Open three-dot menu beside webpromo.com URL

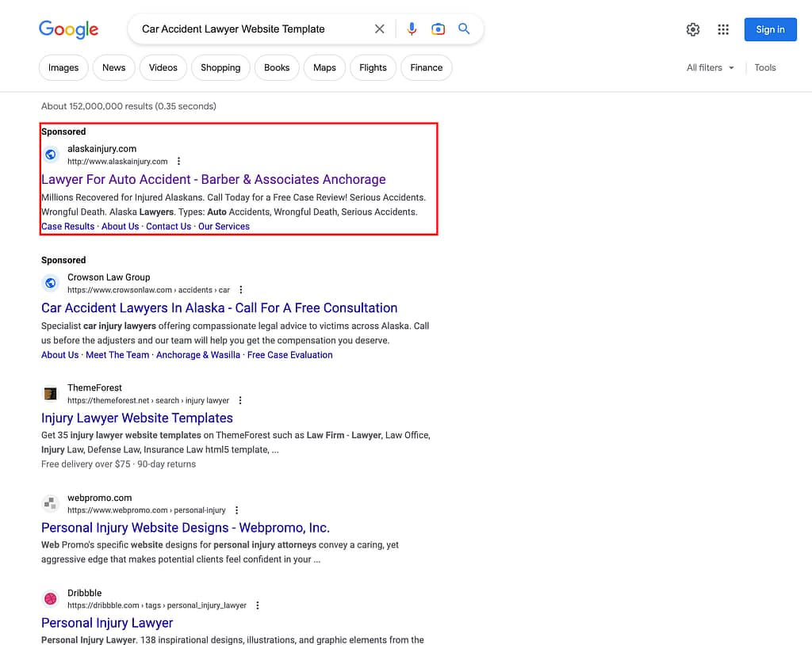236,510
